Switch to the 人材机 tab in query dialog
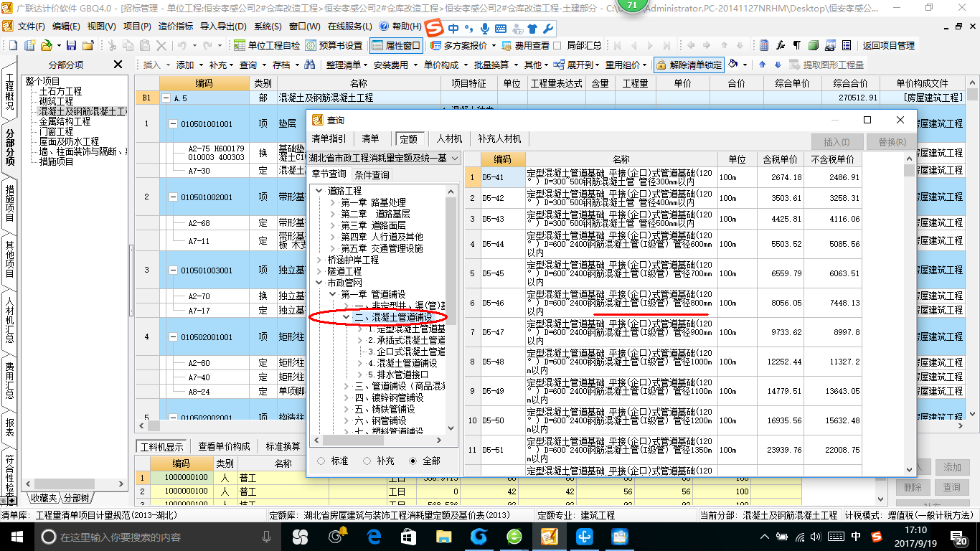This screenshot has width=980, height=551. [x=450, y=138]
